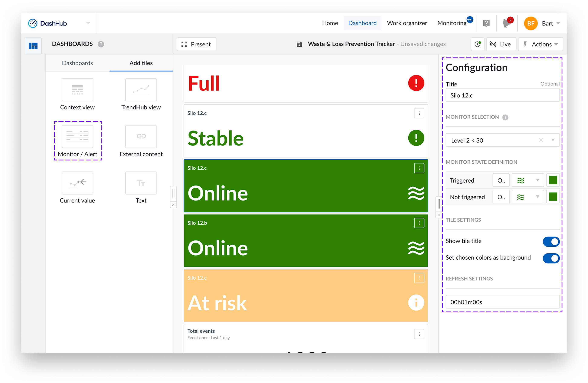Expand the Actions dropdown
This screenshot has width=588, height=383.
click(x=540, y=44)
